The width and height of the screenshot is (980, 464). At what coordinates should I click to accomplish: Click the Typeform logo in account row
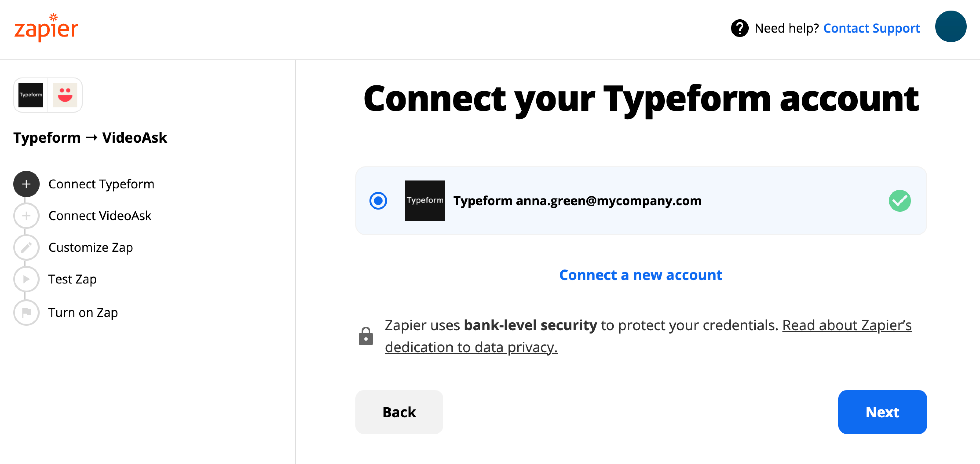(x=424, y=201)
